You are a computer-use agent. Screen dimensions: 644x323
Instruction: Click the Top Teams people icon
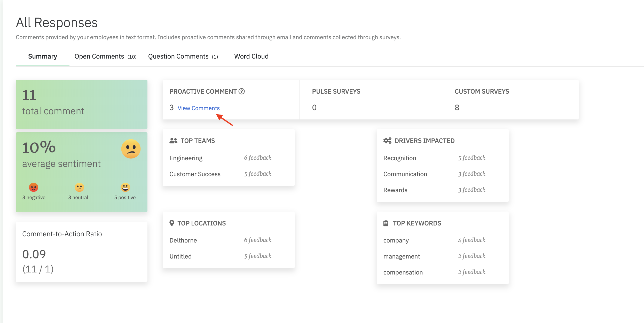pyautogui.click(x=173, y=141)
